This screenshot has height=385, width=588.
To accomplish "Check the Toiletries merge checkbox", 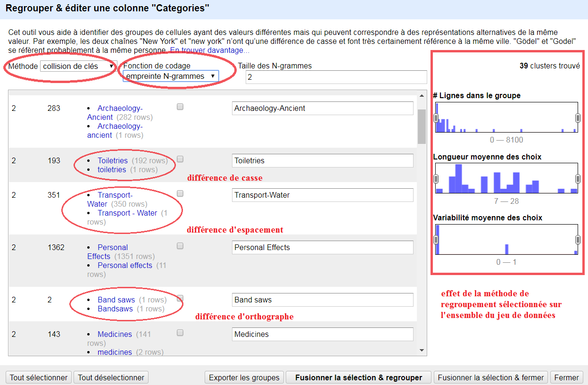I will click(180, 159).
